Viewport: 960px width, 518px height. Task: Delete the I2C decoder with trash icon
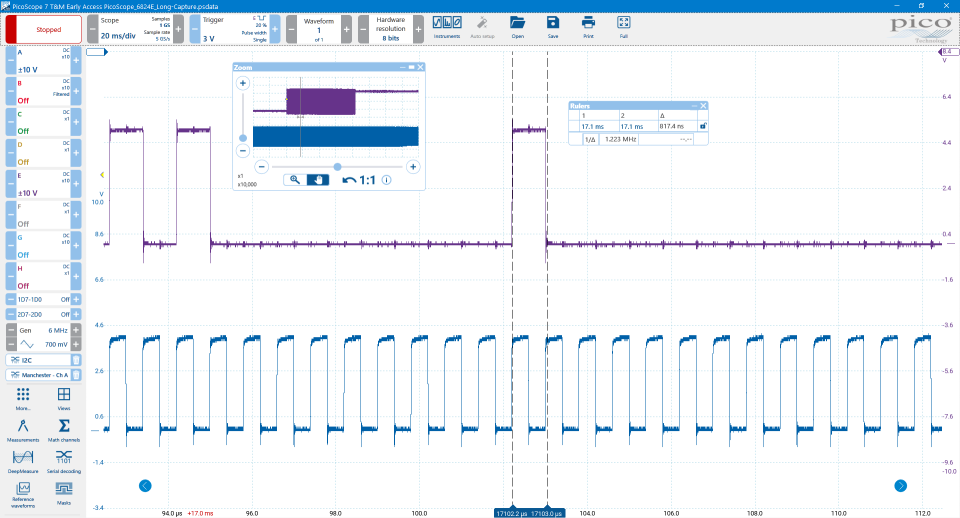pyautogui.click(x=75, y=359)
